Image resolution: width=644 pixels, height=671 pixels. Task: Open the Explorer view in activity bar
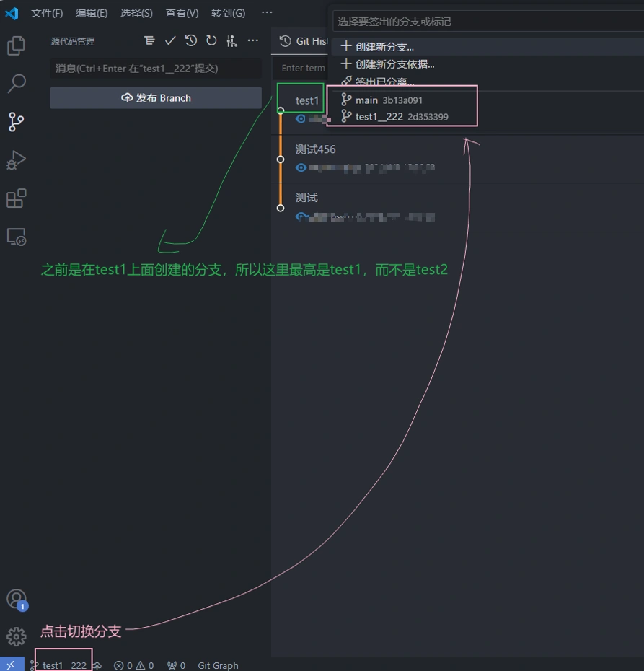17,45
